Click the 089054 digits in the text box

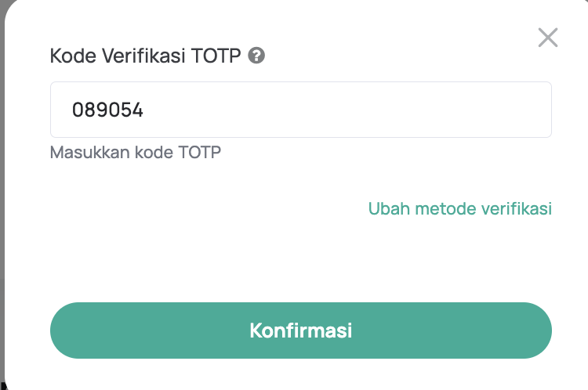tap(107, 110)
